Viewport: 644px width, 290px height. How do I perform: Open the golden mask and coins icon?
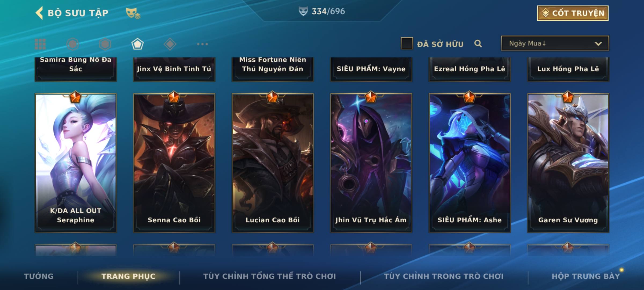[133, 13]
